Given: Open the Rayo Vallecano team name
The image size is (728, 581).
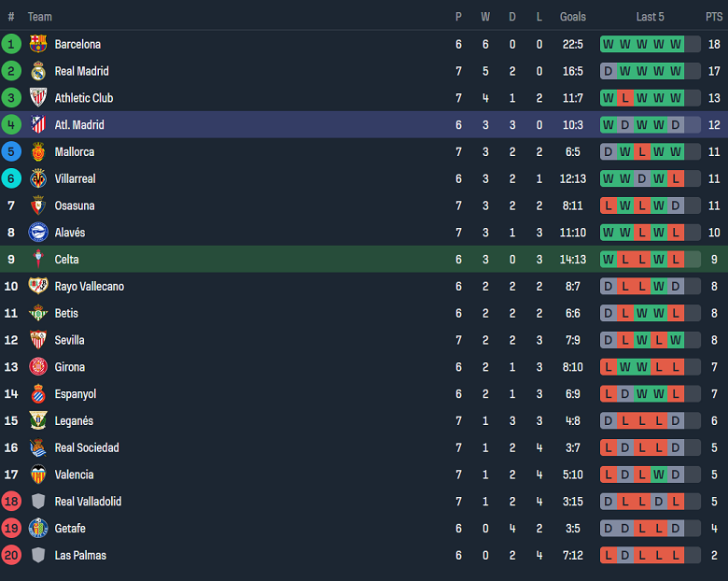Looking at the screenshot, I should click(x=89, y=287).
